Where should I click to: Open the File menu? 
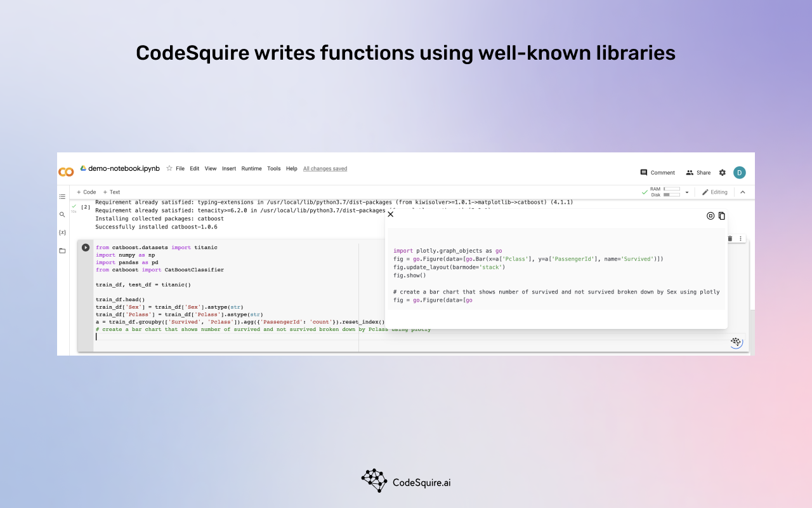tap(180, 169)
